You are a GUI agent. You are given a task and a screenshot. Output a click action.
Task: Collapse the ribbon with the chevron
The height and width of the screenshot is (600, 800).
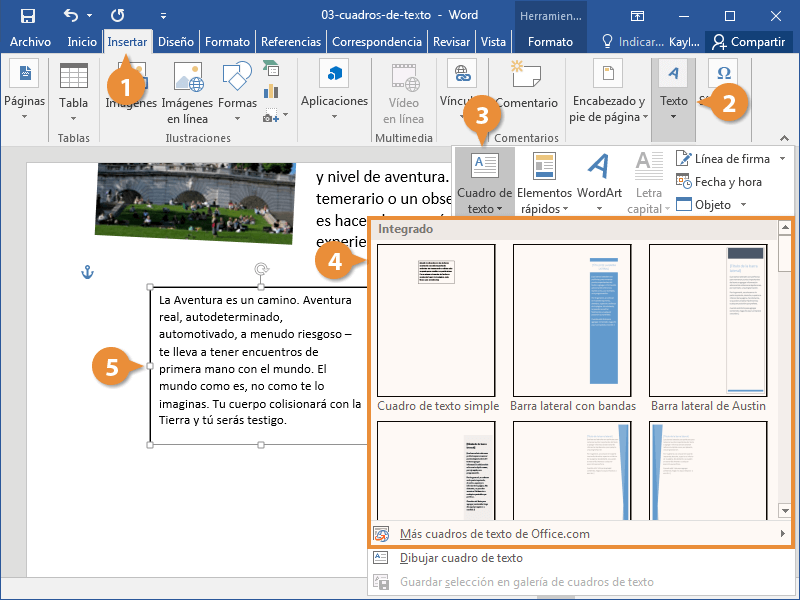785,138
